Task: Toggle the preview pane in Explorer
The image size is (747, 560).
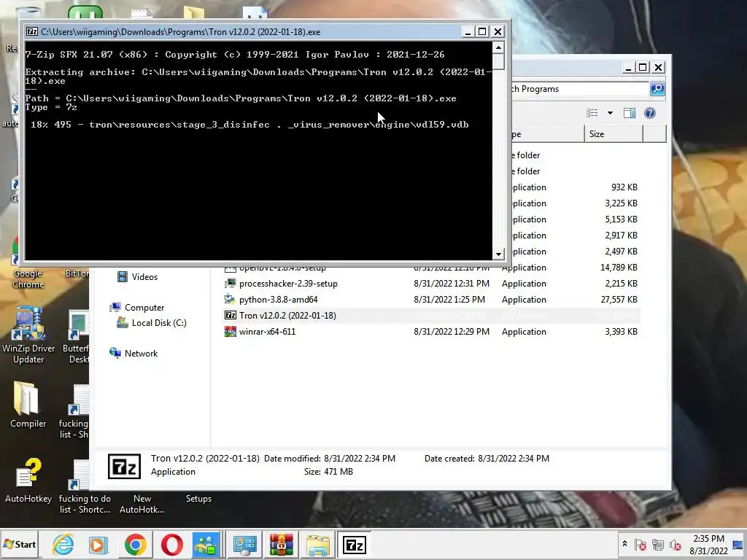Action: click(x=630, y=113)
